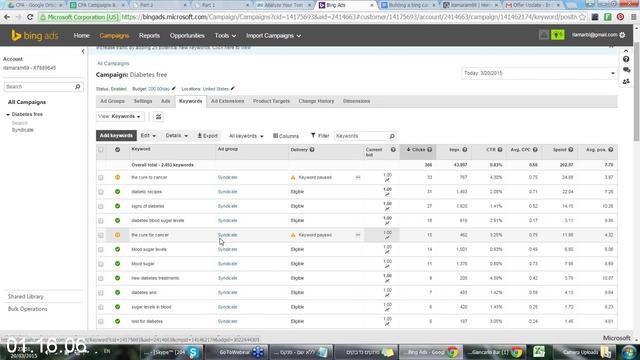The image size is (640, 360).
Task: Click the keyword search magnifier icon
Action: coord(392,136)
